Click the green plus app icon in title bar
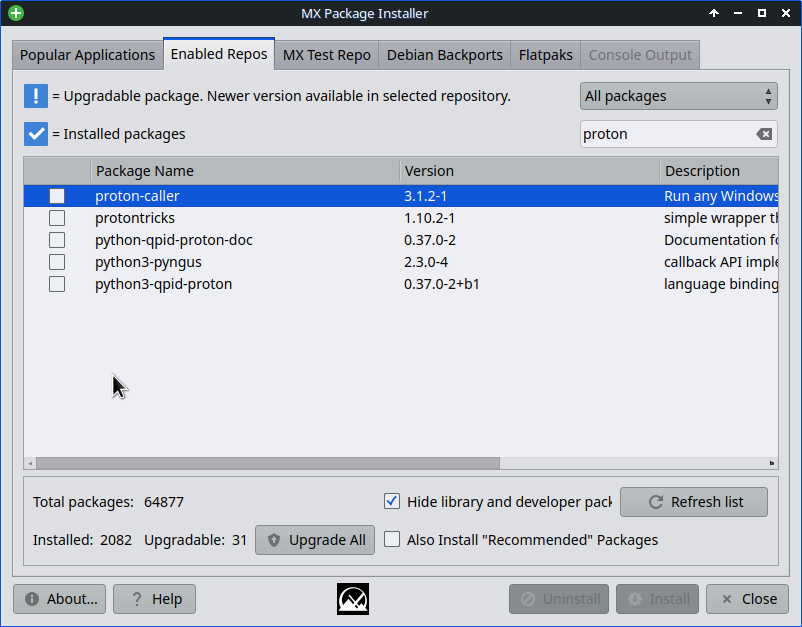The height and width of the screenshot is (627, 802). point(16,13)
